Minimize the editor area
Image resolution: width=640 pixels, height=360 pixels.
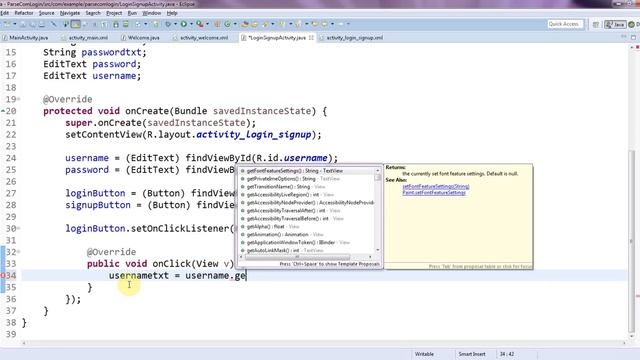pyautogui.click(x=623, y=37)
